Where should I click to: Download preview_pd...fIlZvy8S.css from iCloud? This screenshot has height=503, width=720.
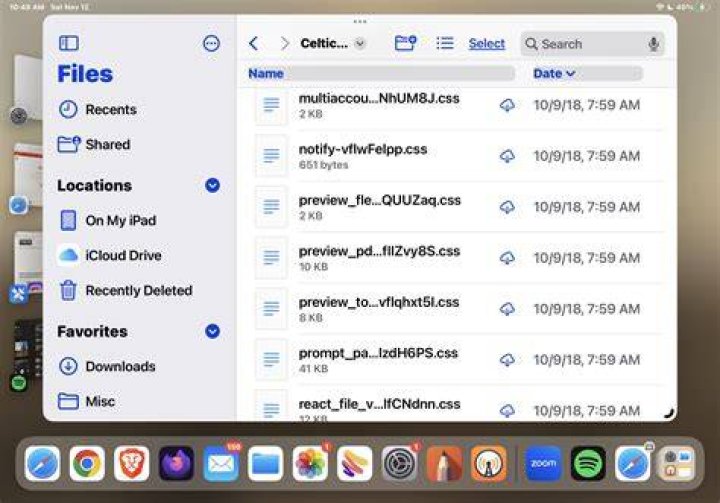[x=507, y=258]
